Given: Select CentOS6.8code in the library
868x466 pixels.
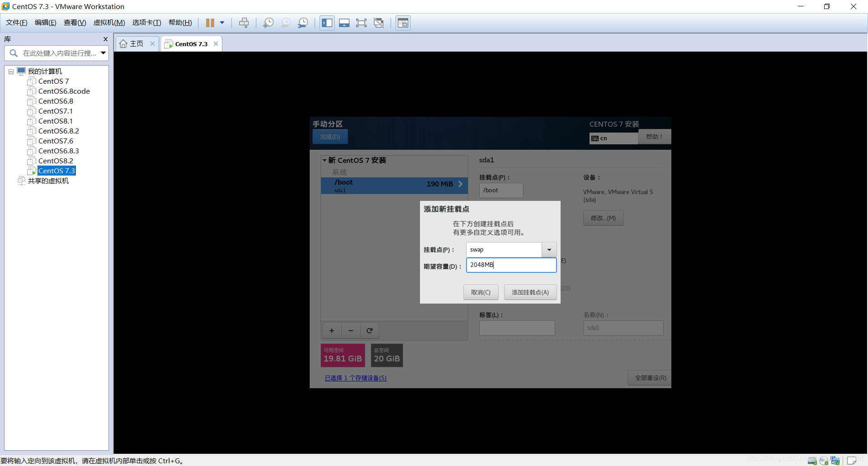Looking at the screenshot, I should click(x=64, y=91).
